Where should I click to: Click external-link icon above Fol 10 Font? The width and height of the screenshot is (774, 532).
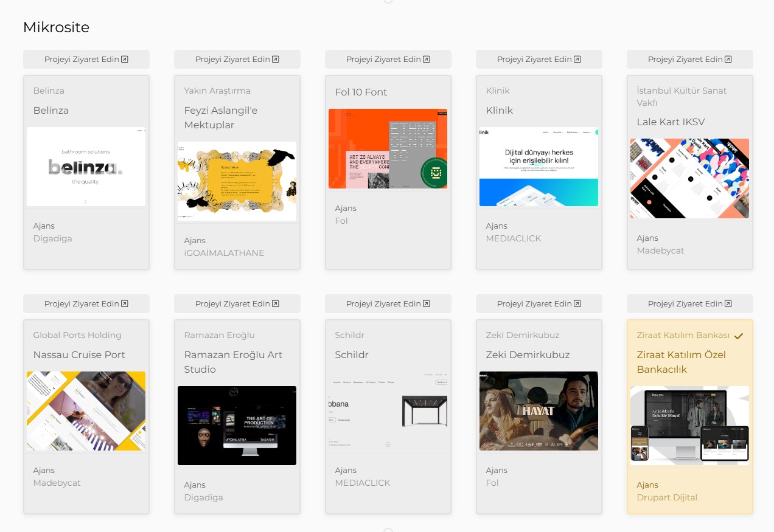[427, 60]
